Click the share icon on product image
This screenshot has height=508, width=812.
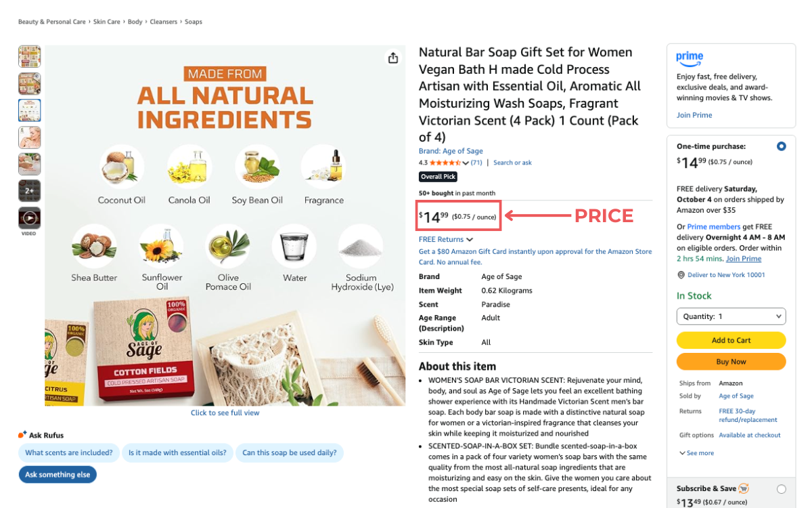[x=393, y=58]
